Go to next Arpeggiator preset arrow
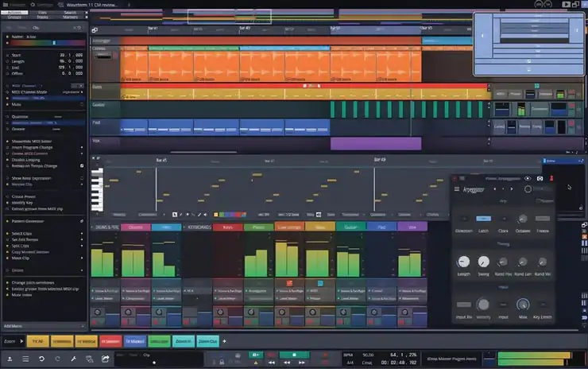Image resolution: width=588 pixels, height=369 pixels. pyautogui.click(x=512, y=189)
